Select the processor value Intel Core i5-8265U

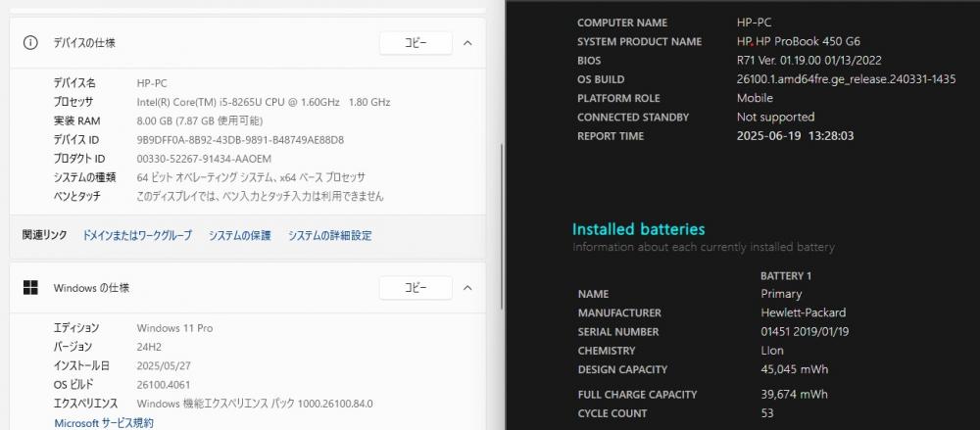click(263, 102)
